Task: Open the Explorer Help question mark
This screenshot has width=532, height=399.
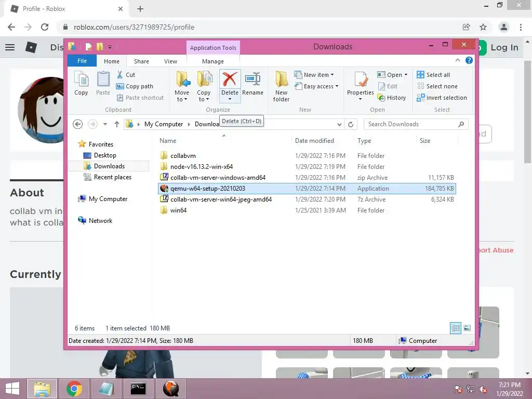Action: pos(469,60)
